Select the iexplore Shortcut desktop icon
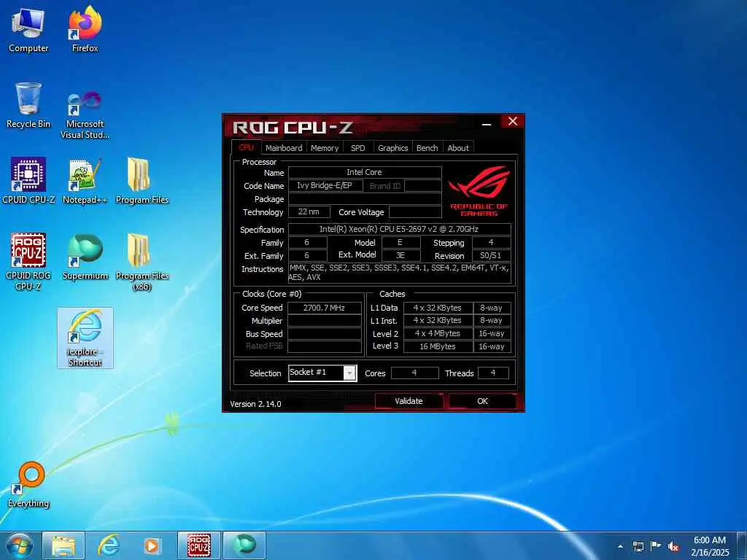 [85, 338]
